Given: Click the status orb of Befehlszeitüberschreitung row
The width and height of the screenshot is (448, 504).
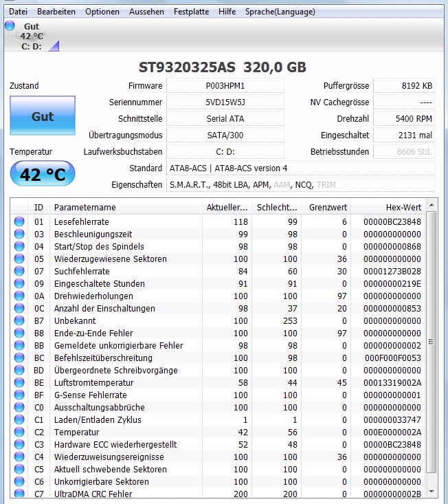Looking at the screenshot, I should tap(19, 358).
